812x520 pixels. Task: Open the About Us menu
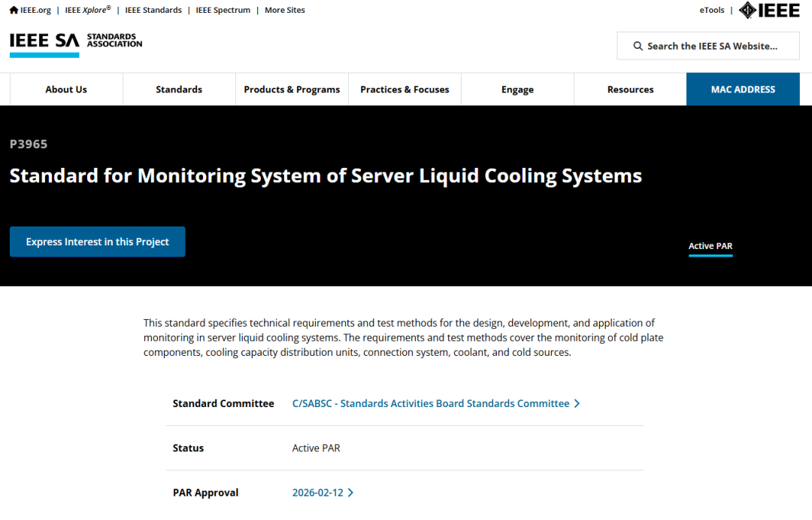(x=66, y=89)
